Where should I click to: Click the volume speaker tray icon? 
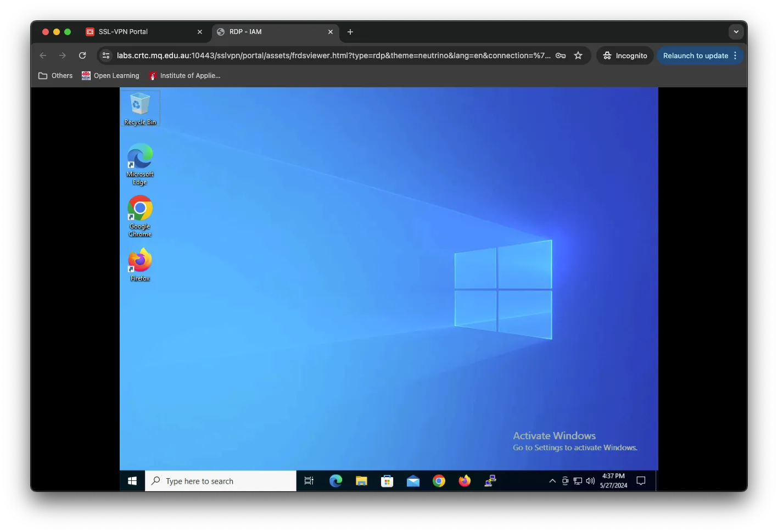click(x=590, y=481)
